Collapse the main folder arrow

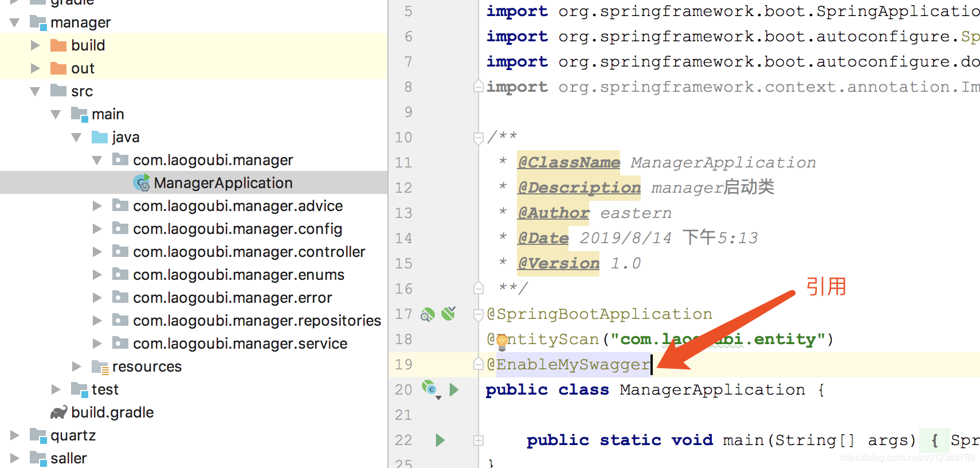56,114
